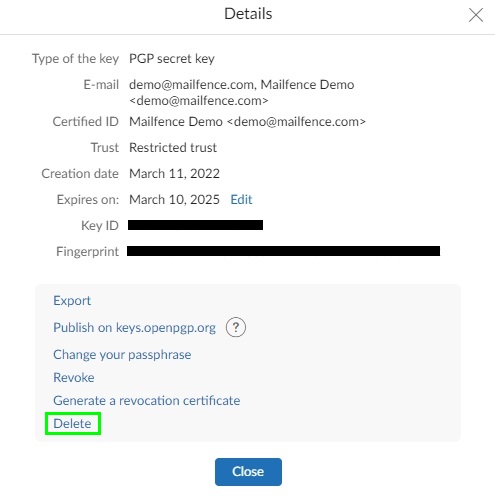Click the Restricted trust value
Screen dimensions: 495x504
(x=173, y=148)
